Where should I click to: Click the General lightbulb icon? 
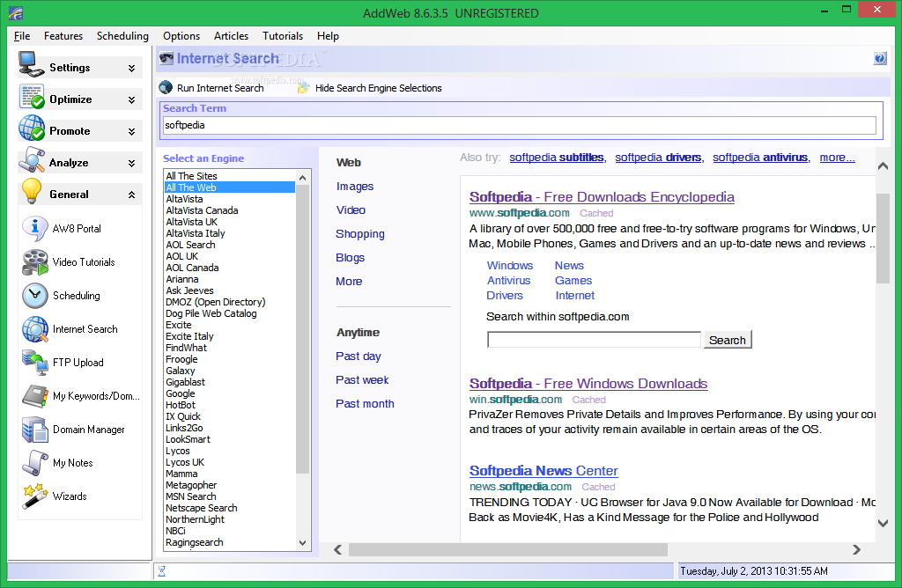pyautogui.click(x=32, y=191)
